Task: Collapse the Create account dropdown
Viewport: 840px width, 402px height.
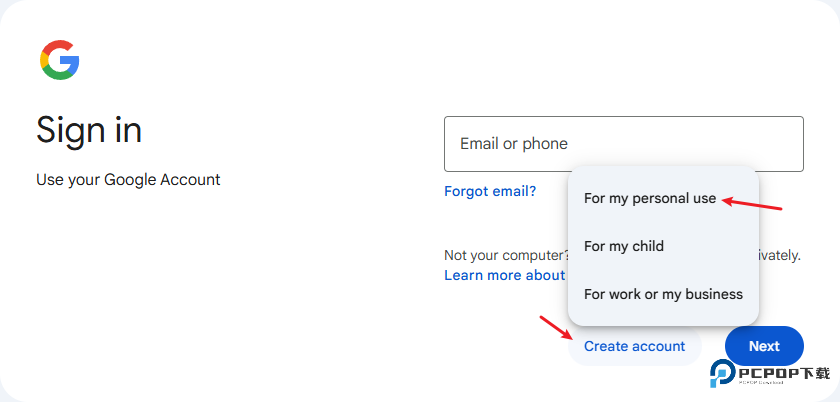Action: (x=634, y=346)
